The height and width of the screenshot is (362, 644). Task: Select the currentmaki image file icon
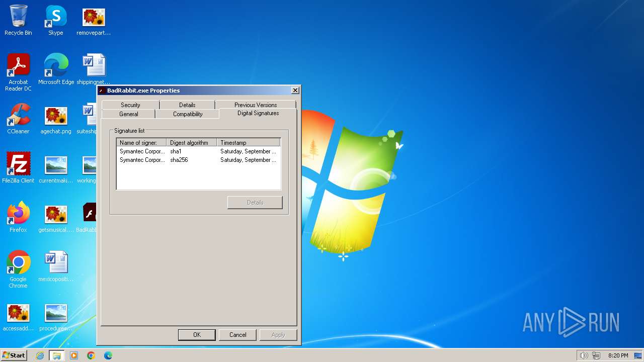click(56, 168)
